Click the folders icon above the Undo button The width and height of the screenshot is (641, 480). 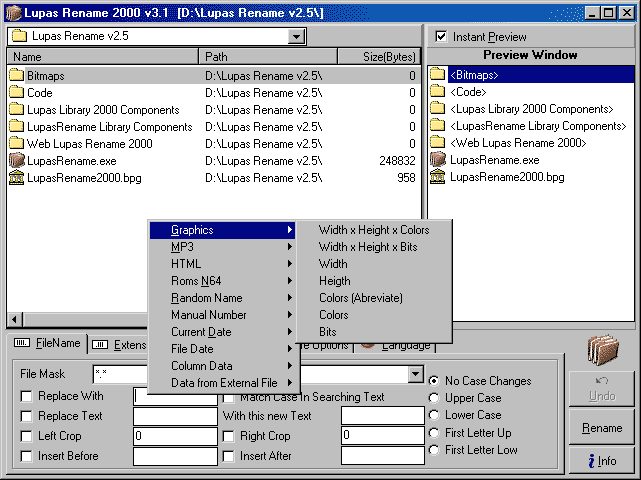(602, 352)
